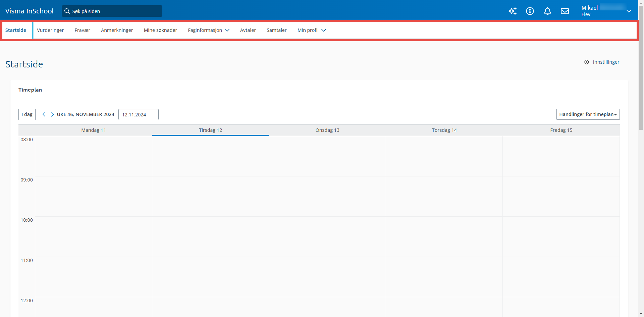
Task: Open the information circle icon
Action: click(530, 11)
